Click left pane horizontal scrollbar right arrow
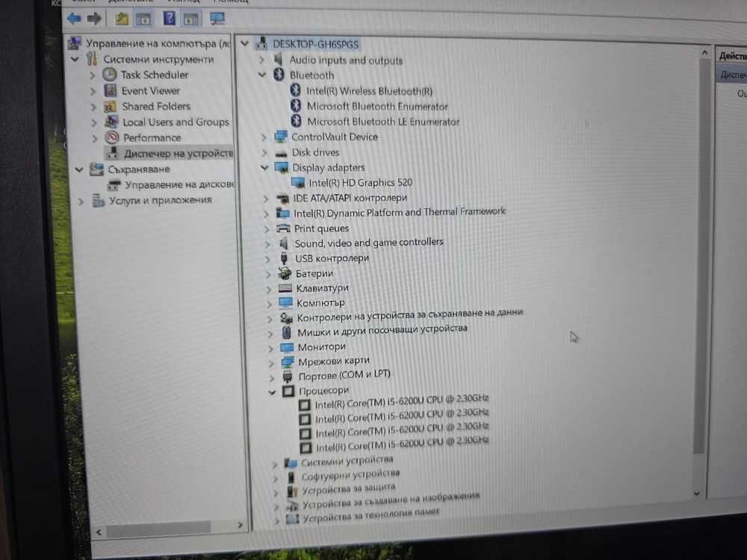Screen dimensions: 747x560 click(x=240, y=525)
